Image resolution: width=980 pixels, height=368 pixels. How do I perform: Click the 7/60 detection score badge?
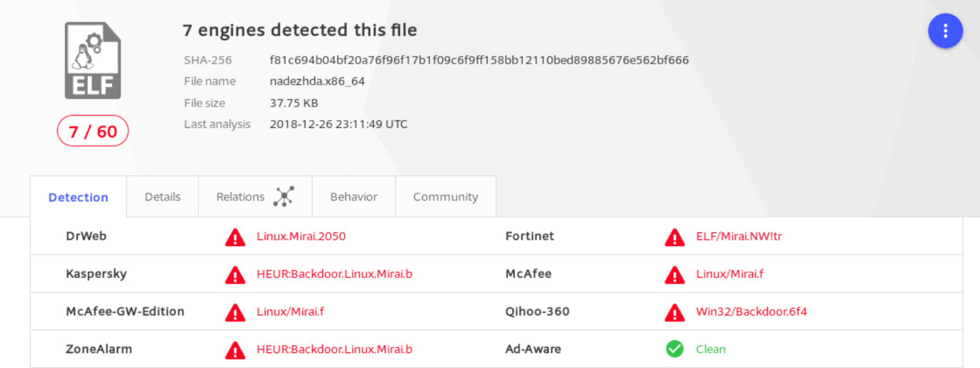[x=93, y=130]
